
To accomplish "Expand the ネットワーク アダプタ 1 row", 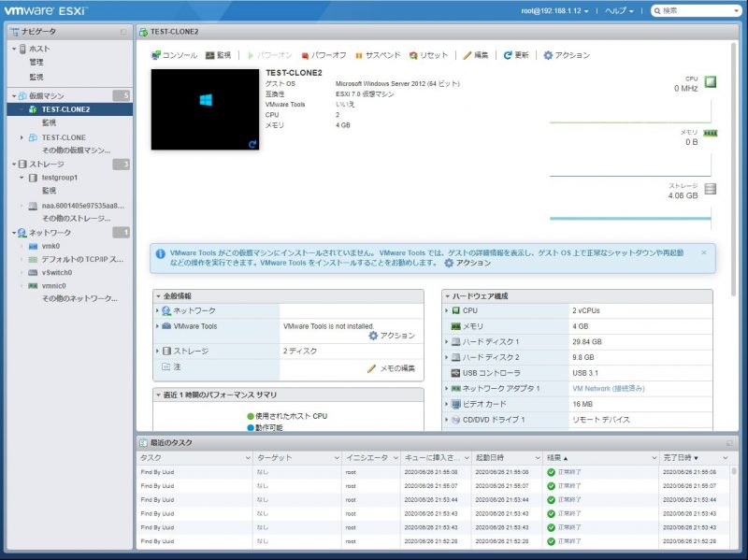I will [x=447, y=389].
